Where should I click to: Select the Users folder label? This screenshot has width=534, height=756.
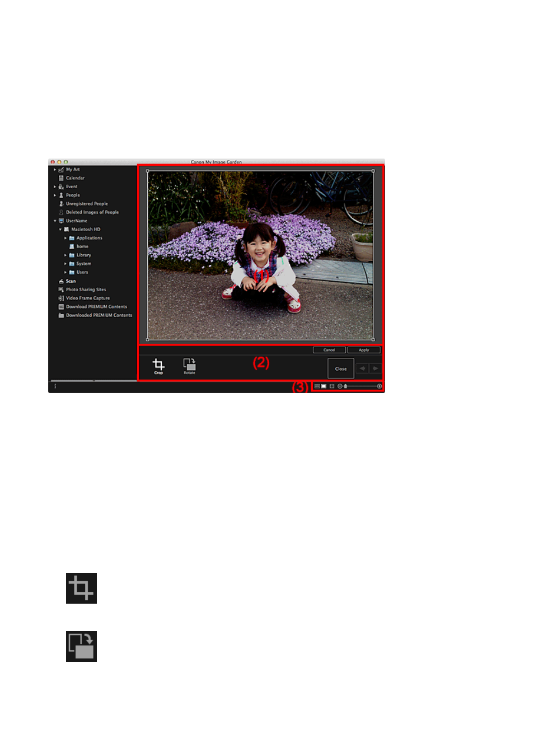click(82, 272)
